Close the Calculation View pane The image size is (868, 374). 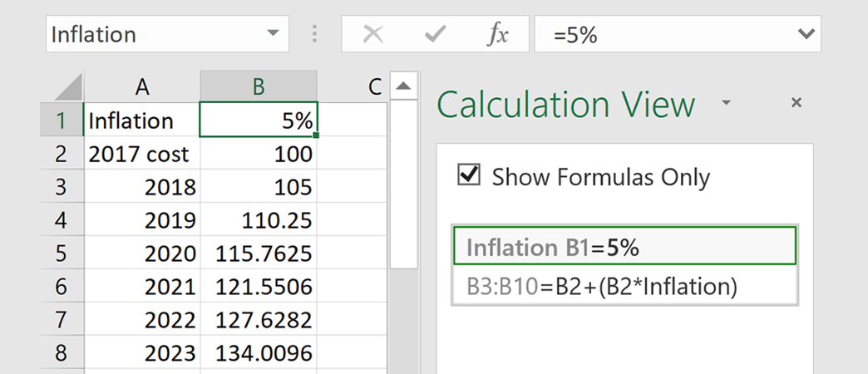[x=796, y=103]
